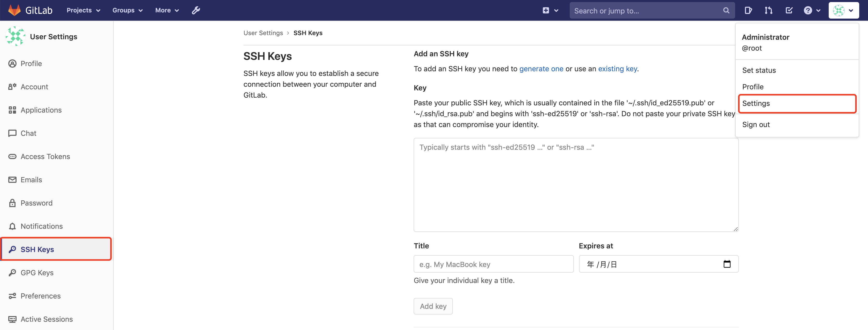Select Profile in user dropdown menu
Screen dimensions: 868x330
[x=797, y=87]
